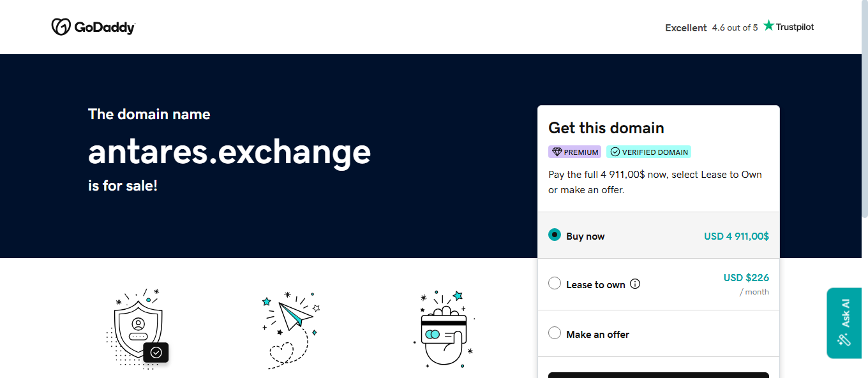Click the antares.exchange domain heading
The height and width of the screenshot is (378, 868).
pos(229,151)
